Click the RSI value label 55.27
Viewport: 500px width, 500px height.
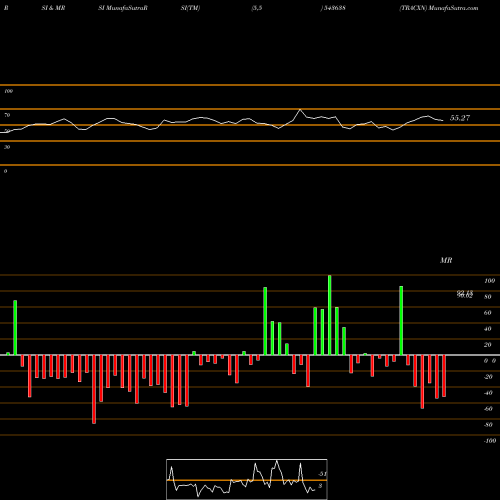point(460,118)
